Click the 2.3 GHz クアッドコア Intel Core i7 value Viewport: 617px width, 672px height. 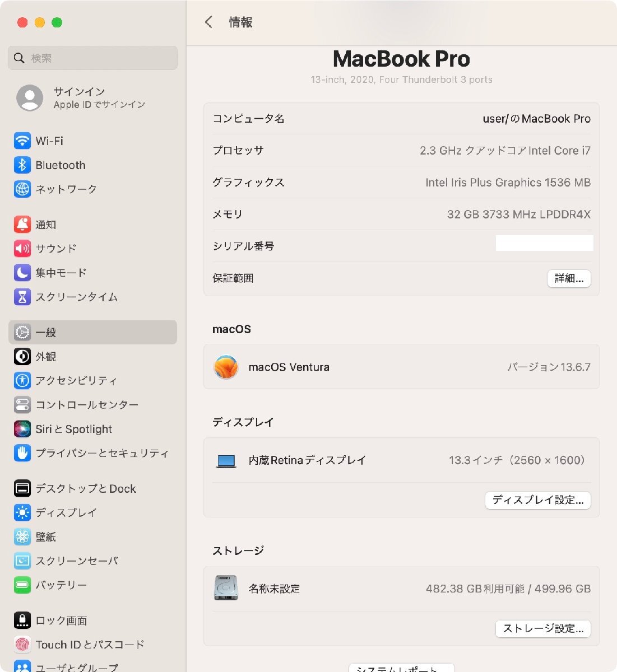505,151
